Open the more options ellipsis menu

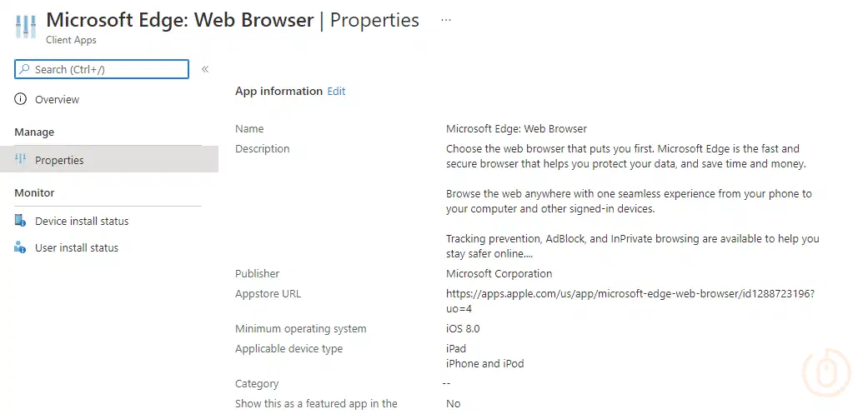point(446,19)
